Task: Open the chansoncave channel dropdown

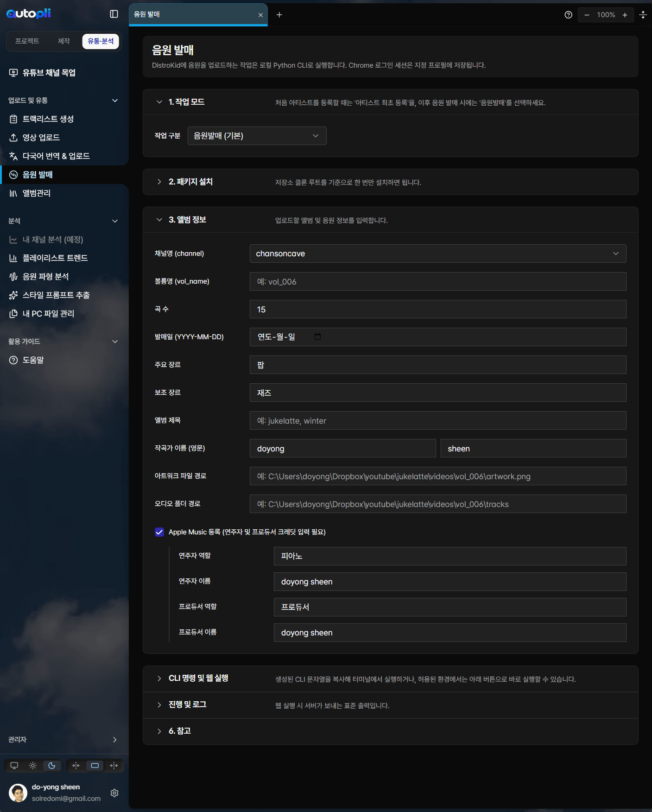Action: 437,254
